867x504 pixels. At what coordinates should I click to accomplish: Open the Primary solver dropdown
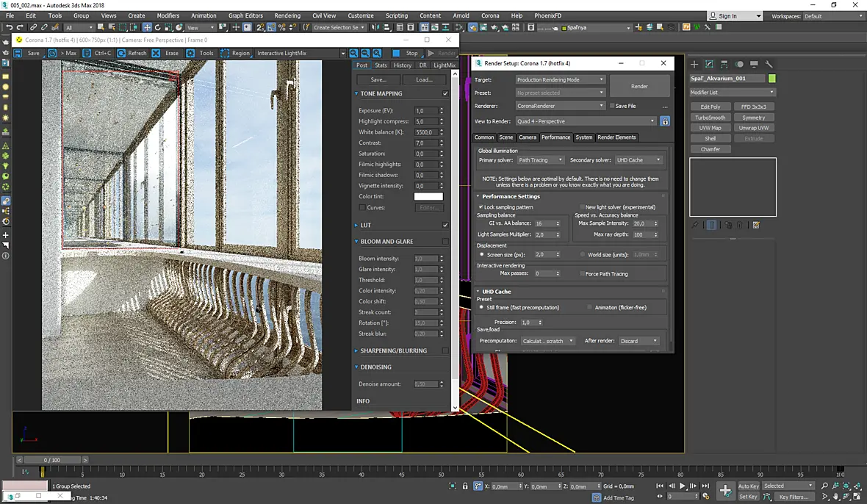(x=540, y=159)
